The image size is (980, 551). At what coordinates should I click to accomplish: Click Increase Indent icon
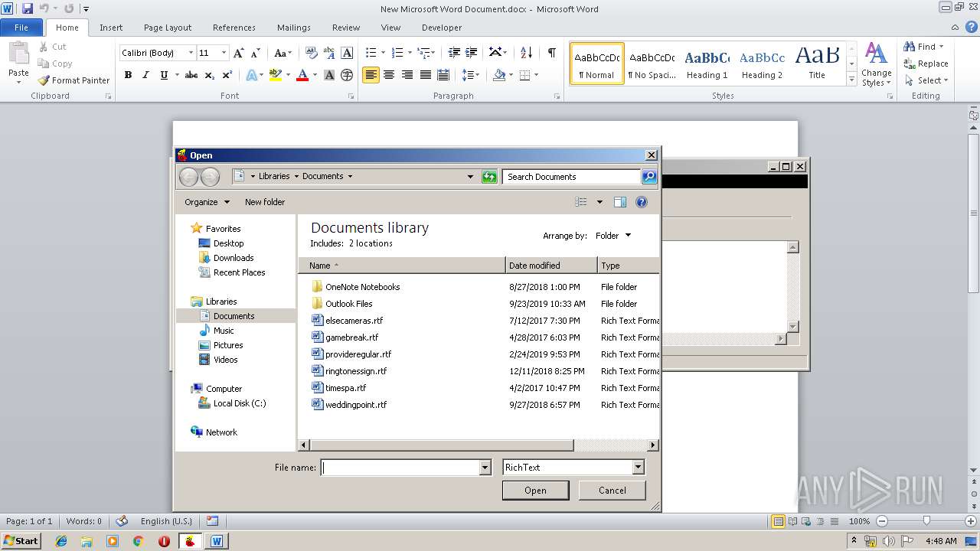[472, 53]
